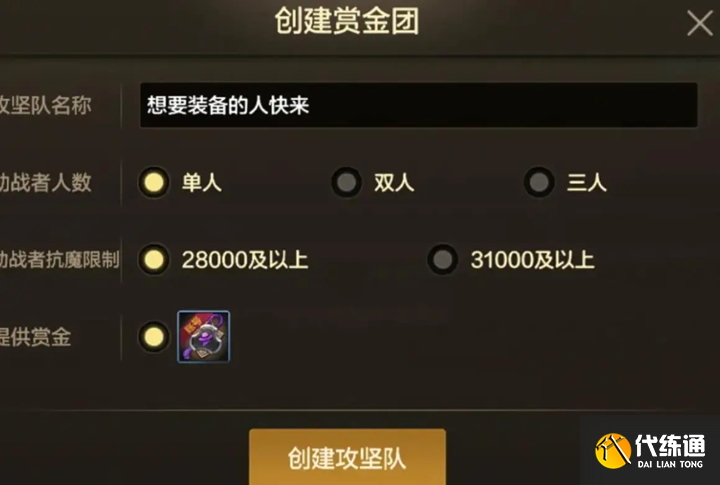Image resolution: width=720 pixels, height=485 pixels.
Task: Click the 协战者抗魔限制 row label
Action: pyautogui.click(x=59, y=259)
